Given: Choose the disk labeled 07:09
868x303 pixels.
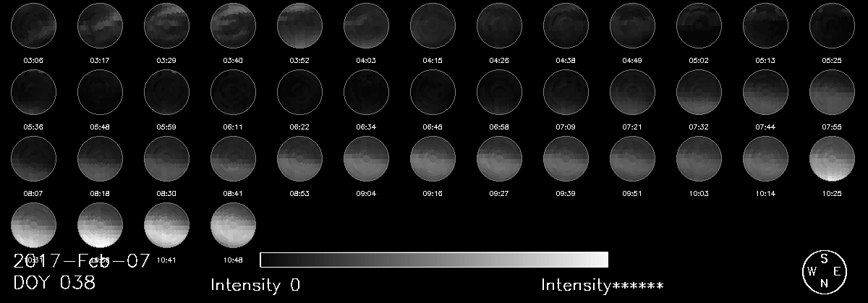Looking at the screenshot, I should pyautogui.click(x=566, y=92).
